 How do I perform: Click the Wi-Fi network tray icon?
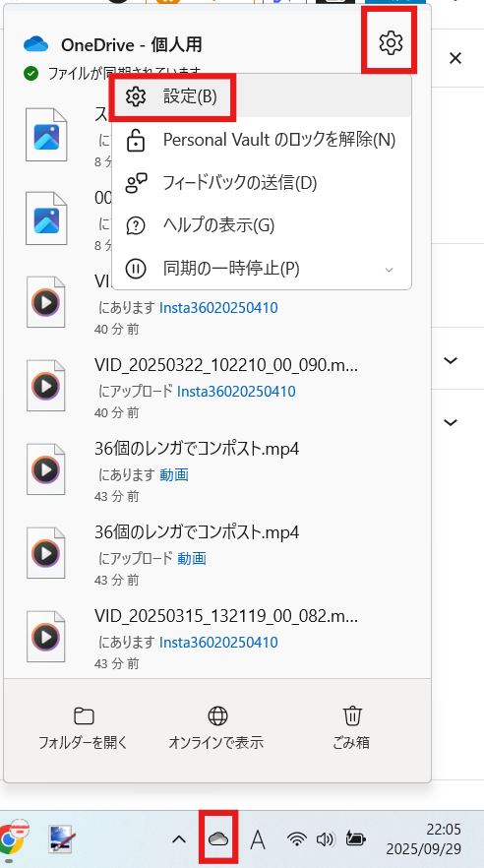point(297,839)
